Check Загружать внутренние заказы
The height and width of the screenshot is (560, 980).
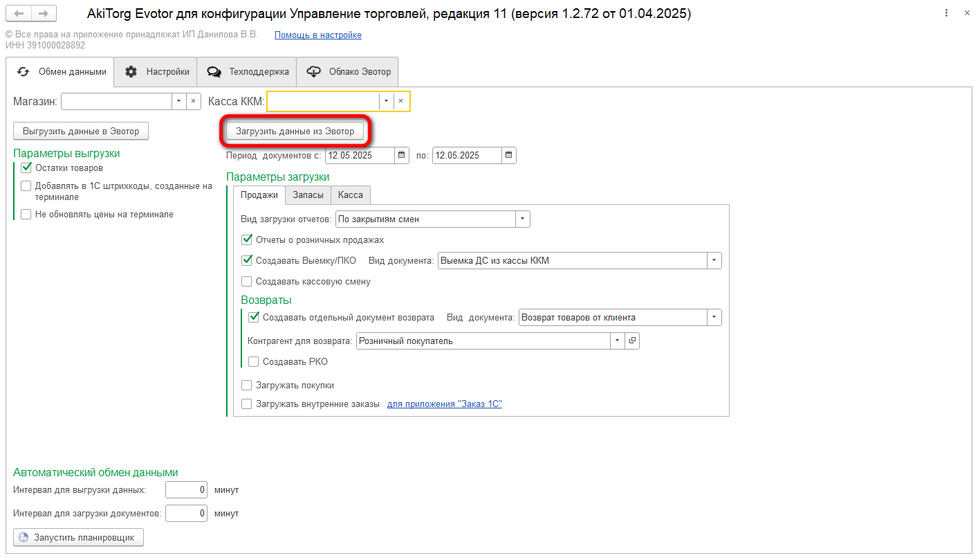(x=247, y=404)
